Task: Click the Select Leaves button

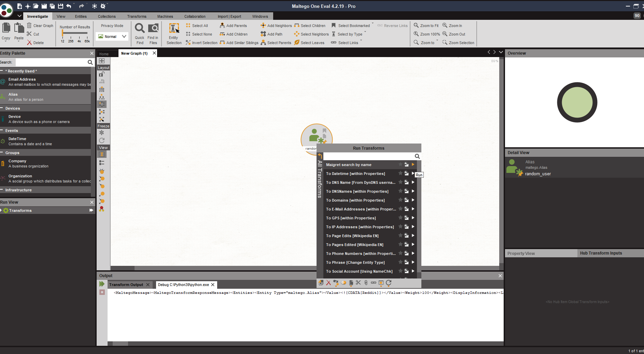Action: [x=309, y=43]
